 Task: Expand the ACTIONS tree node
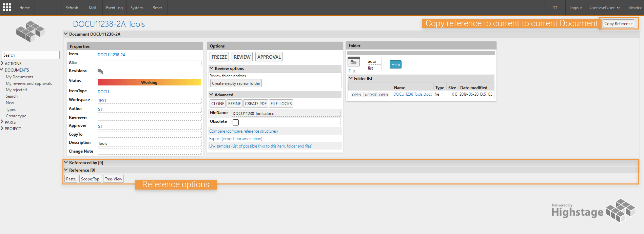(2, 63)
